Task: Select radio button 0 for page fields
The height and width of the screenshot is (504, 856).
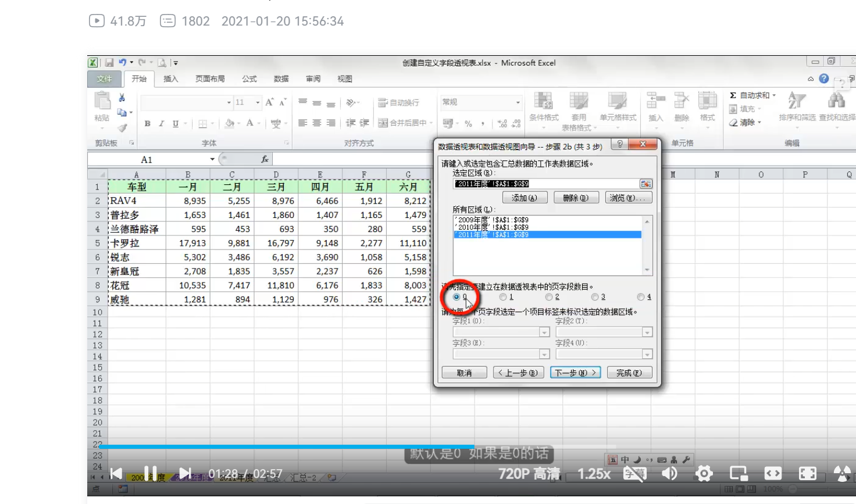Action: pos(456,297)
